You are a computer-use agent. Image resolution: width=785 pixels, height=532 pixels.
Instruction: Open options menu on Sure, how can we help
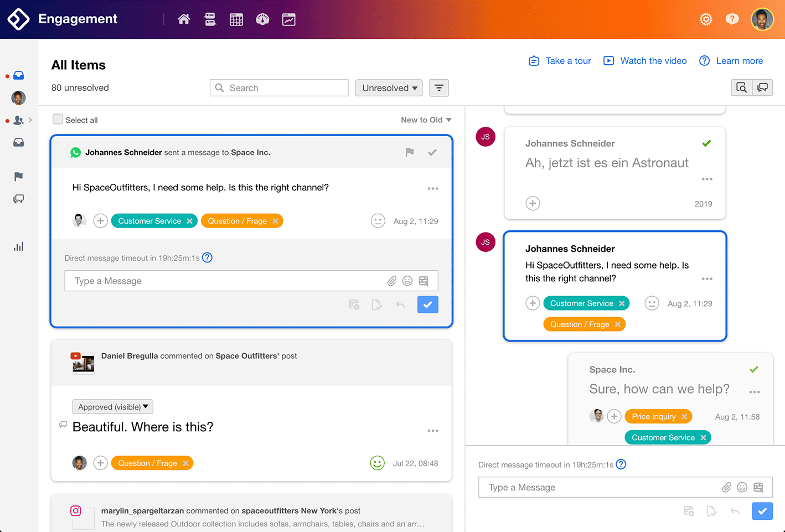755,392
